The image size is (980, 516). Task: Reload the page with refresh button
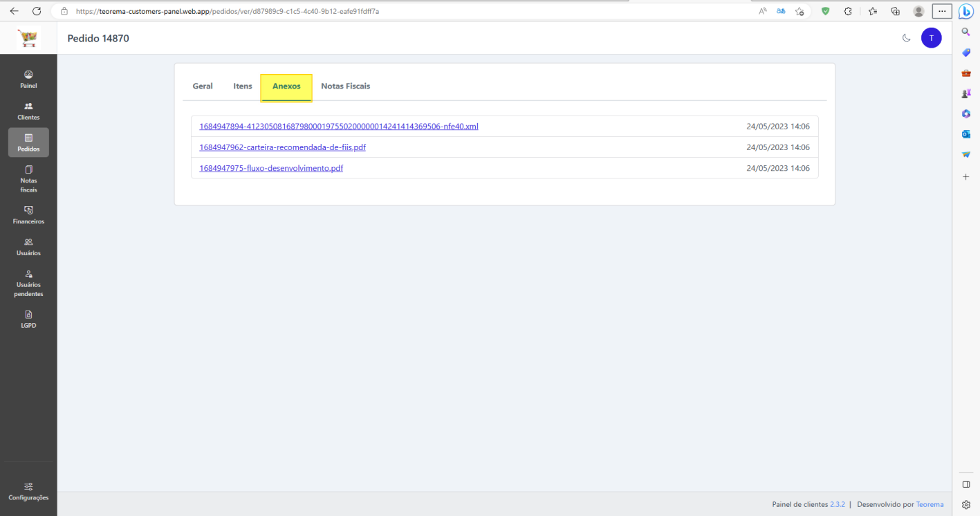[x=37, y=11]
